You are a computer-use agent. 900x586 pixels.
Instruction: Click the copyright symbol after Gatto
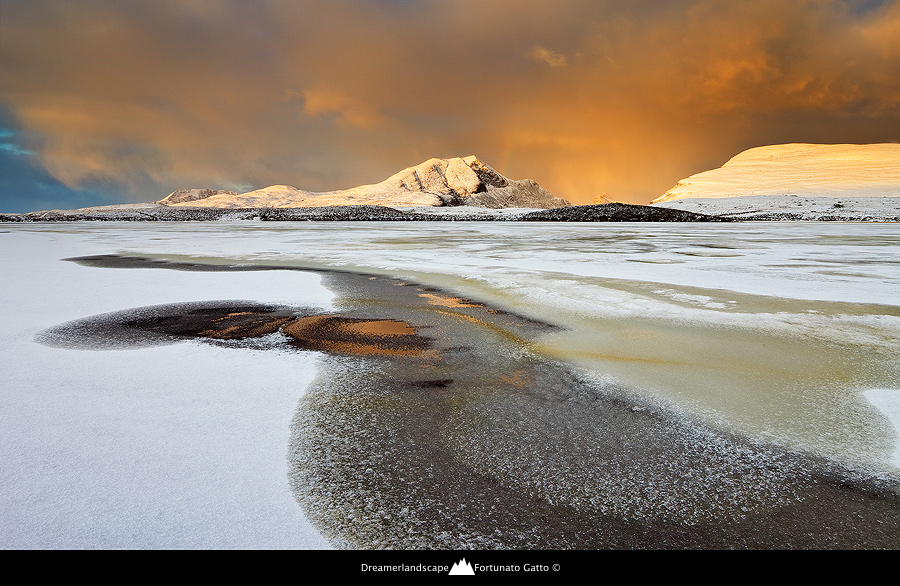556,568
